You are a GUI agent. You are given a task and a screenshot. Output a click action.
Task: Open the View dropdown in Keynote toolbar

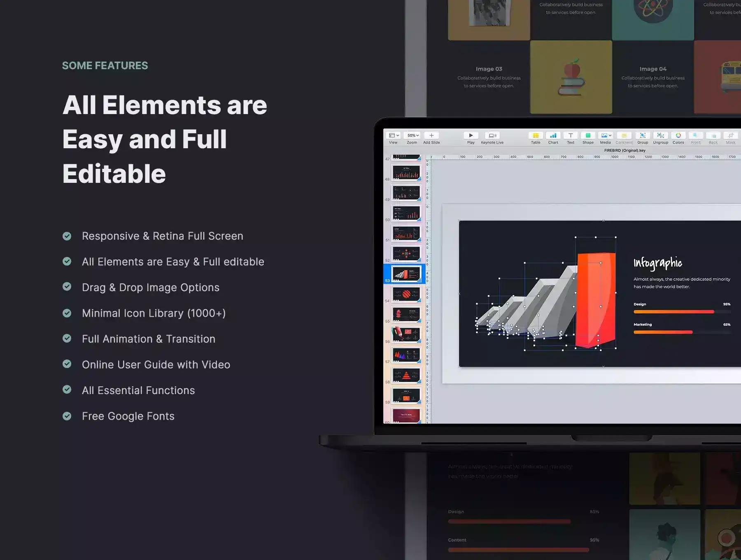click(394, 135)
